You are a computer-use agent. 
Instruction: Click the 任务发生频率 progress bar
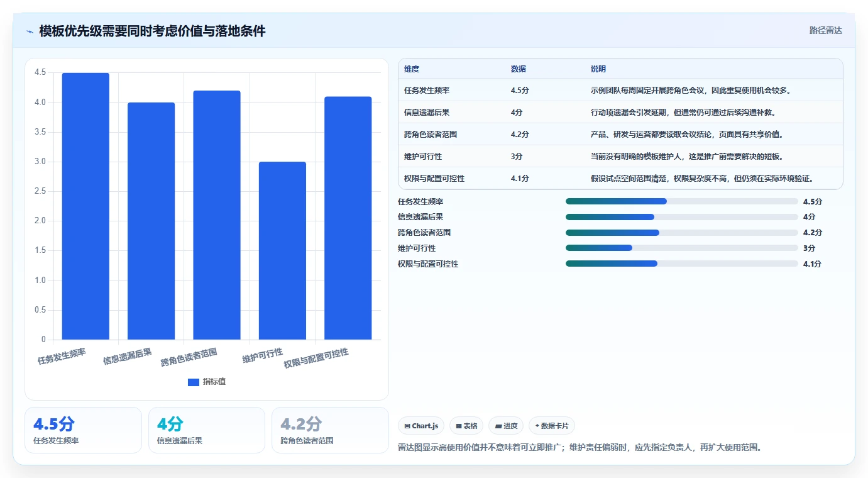681,201
